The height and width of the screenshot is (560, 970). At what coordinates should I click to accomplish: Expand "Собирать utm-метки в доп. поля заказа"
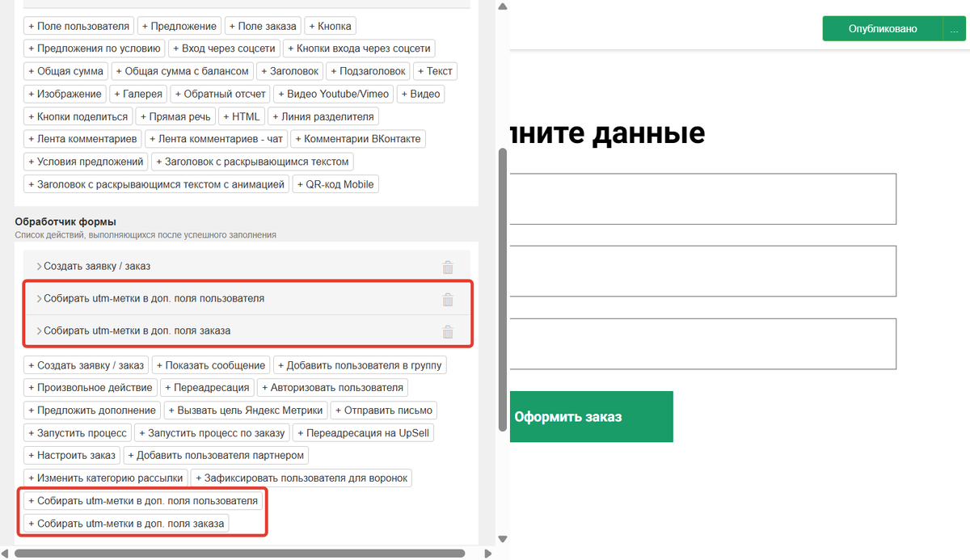[x=39, y=331]
